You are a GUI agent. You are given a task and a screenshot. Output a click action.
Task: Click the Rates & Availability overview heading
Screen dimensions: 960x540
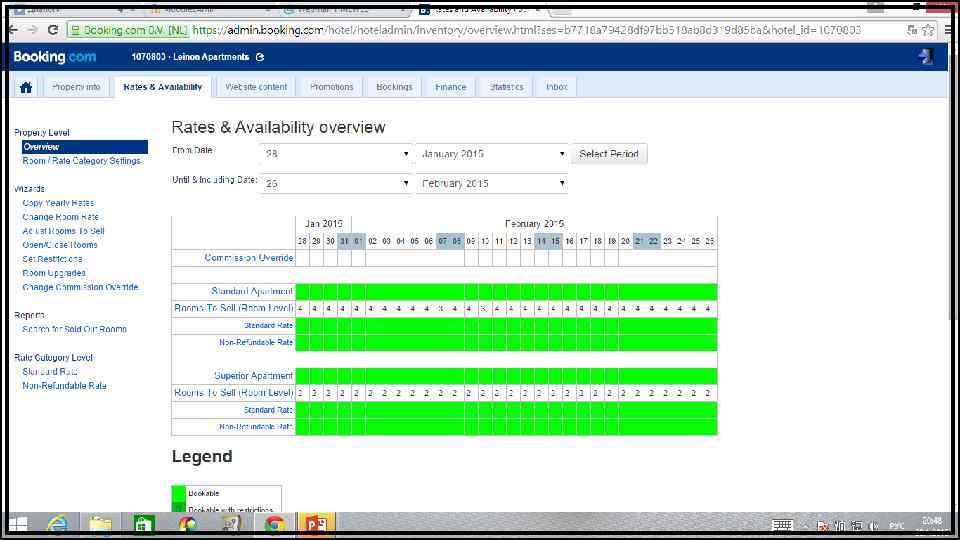[279, 127]
